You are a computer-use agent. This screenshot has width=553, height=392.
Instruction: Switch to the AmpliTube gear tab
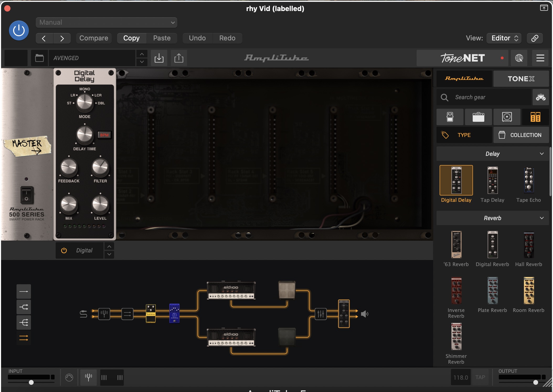(464, 78)
